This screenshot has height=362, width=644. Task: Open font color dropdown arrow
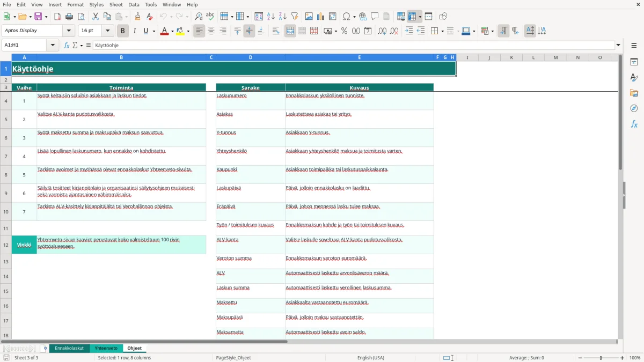[x=172, y=31]
